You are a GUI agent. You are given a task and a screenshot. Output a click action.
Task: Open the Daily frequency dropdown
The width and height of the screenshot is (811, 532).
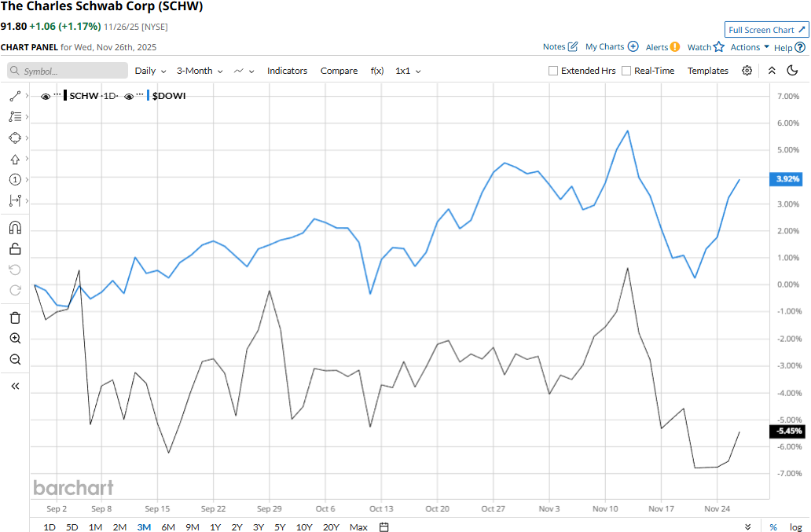tap(151, 71)
